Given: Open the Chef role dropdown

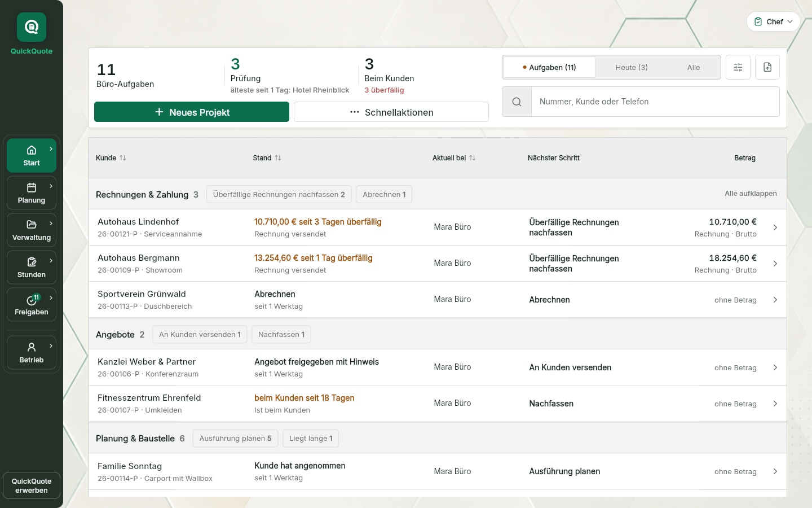Looking at the screenshot, I should coord(774,21).
